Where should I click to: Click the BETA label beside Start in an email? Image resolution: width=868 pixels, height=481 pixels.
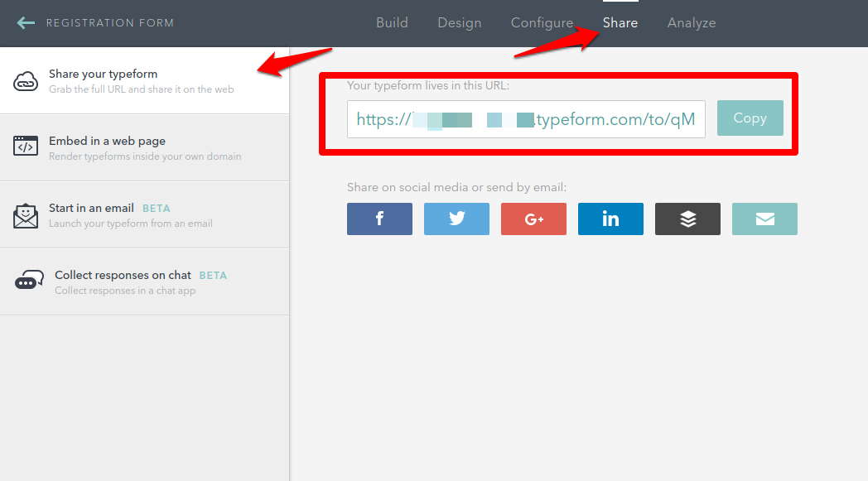156,209
